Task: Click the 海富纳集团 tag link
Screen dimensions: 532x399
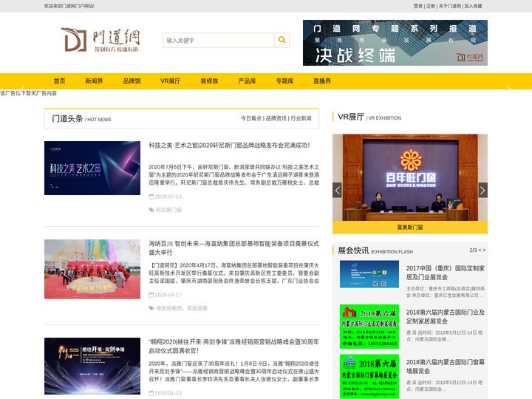Action: pyautogui.click(x=169, y=308)
